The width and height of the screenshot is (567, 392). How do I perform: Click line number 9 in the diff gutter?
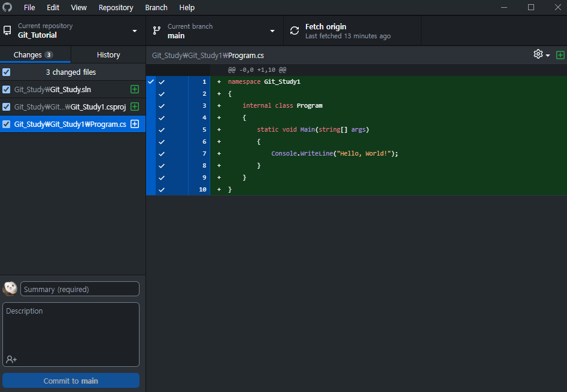(x=204, y=178)
